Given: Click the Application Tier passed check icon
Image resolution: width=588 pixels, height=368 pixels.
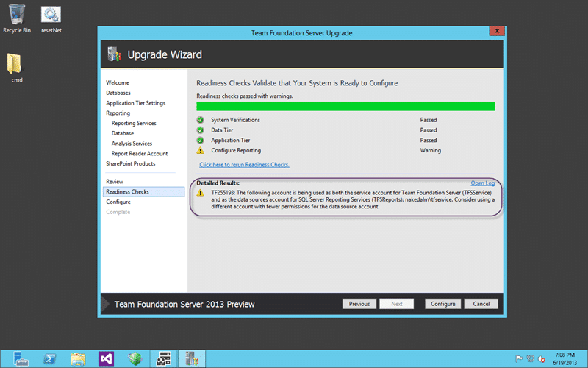Looking at the screenshot, I should coord(200,140).
